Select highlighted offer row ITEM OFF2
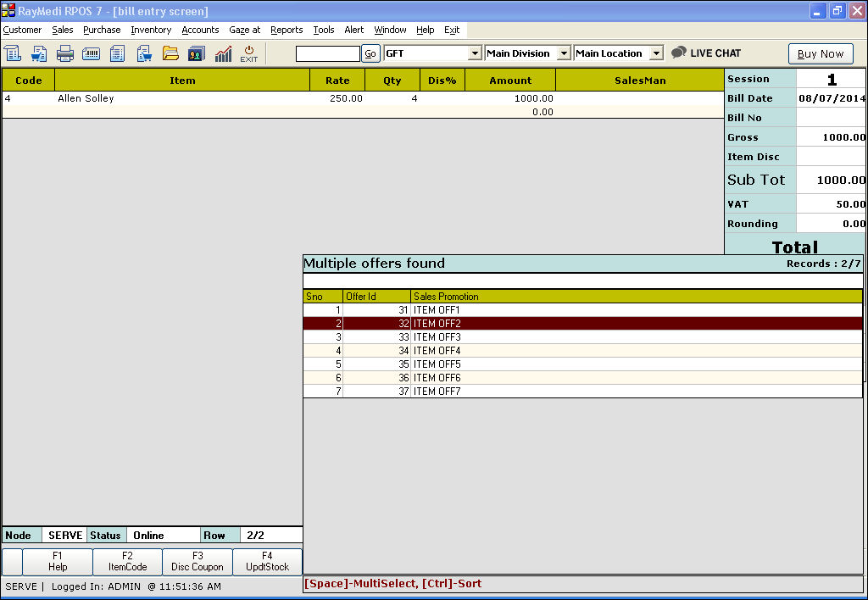Screen dimensions: 868x600 tap(583, 323)
